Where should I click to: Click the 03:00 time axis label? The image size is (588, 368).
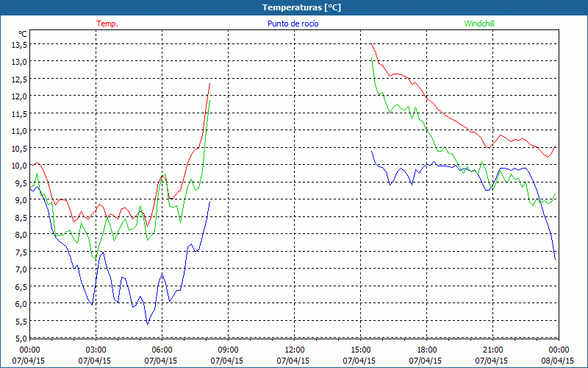click(x=96, y=350)
